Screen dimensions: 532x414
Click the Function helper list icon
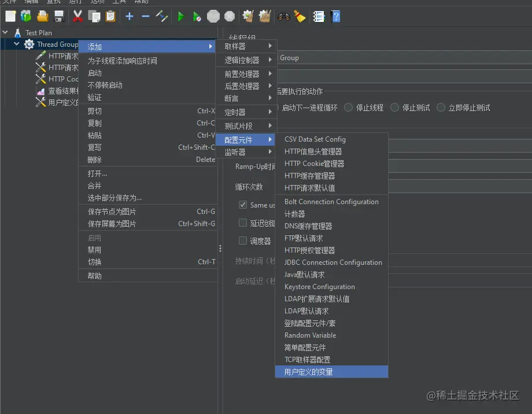tap(319, 16)
